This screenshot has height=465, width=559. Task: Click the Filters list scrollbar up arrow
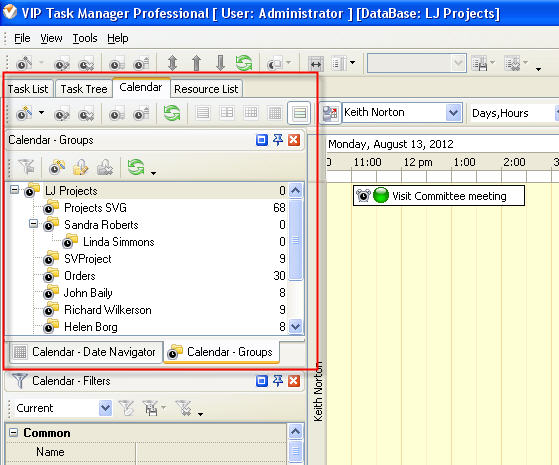[x=296, y=431]
